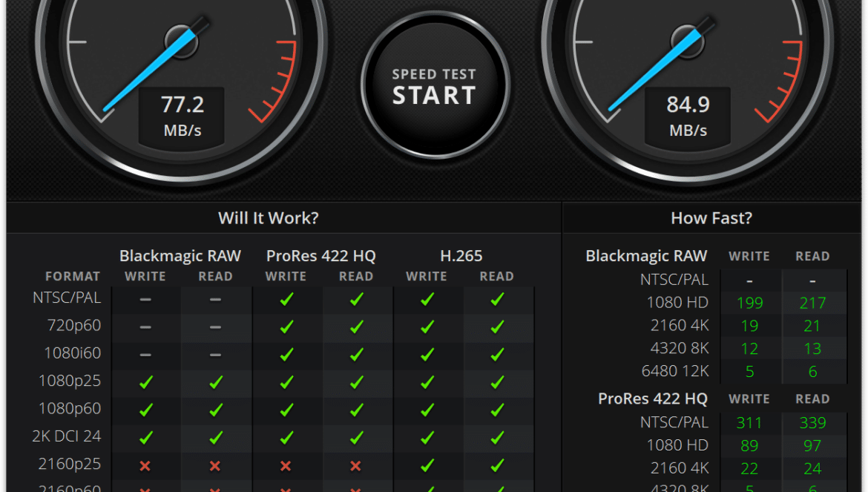Click the How Fast? heading

point(711,218)
